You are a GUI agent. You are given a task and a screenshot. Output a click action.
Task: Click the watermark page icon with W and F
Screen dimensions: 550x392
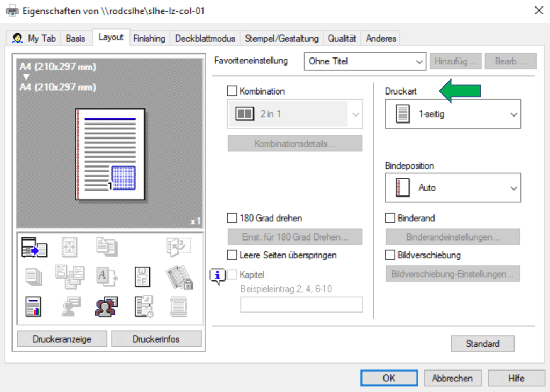click(x=141, y=277)
